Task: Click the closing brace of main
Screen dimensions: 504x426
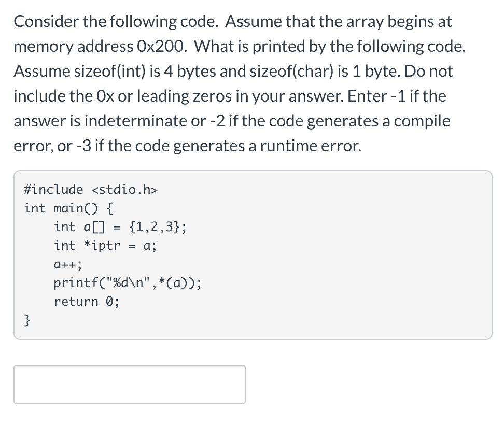Action: point(26,320)
